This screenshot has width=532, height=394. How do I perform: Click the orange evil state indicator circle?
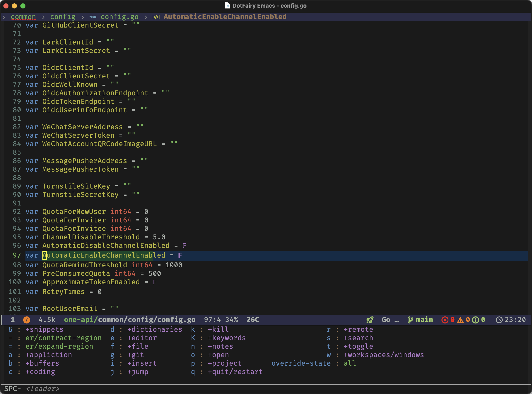27,320
